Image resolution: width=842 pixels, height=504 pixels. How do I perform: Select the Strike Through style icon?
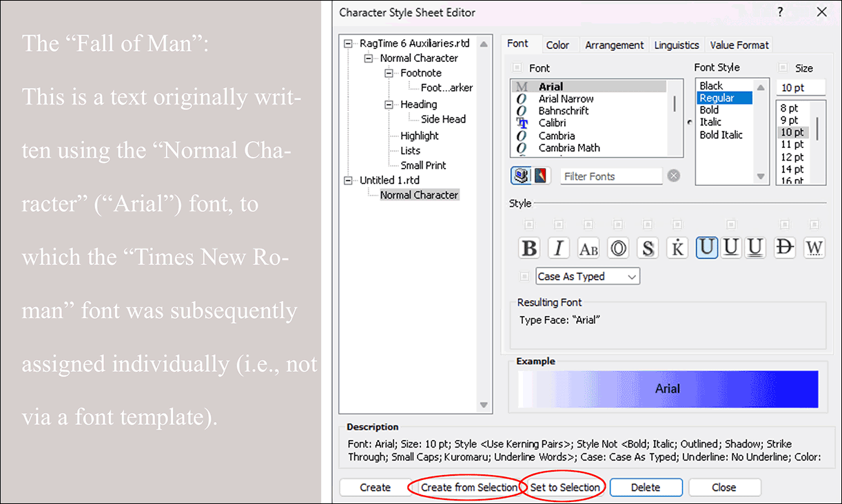click(x=785, y=247)
